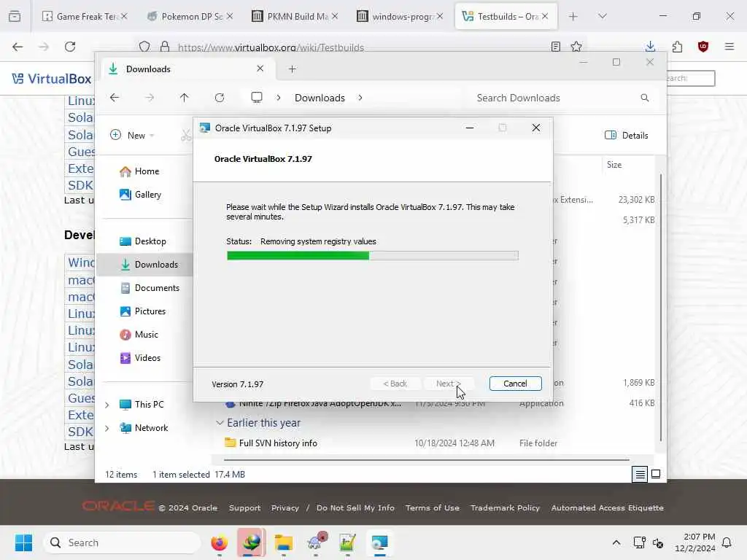This screenshot has height=560, width=747.
Task: Select the Testbuilds browser tab
Action: pos(506,16)
